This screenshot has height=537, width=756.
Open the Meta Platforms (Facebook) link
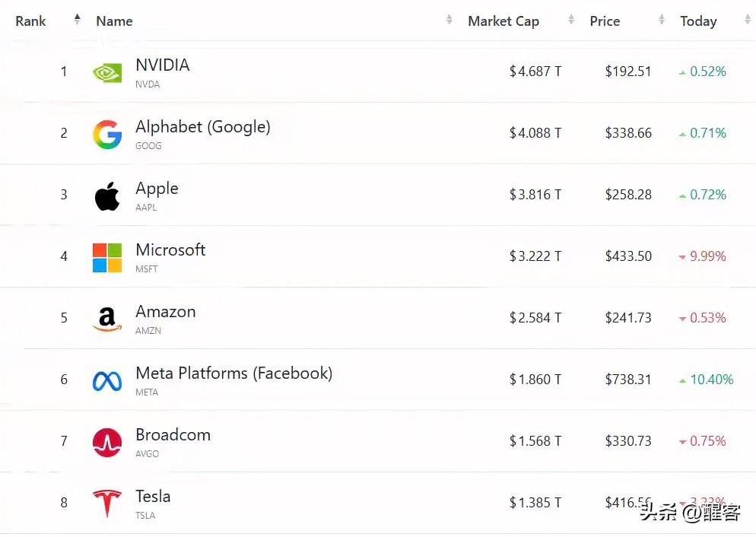(x=233, y=373)
